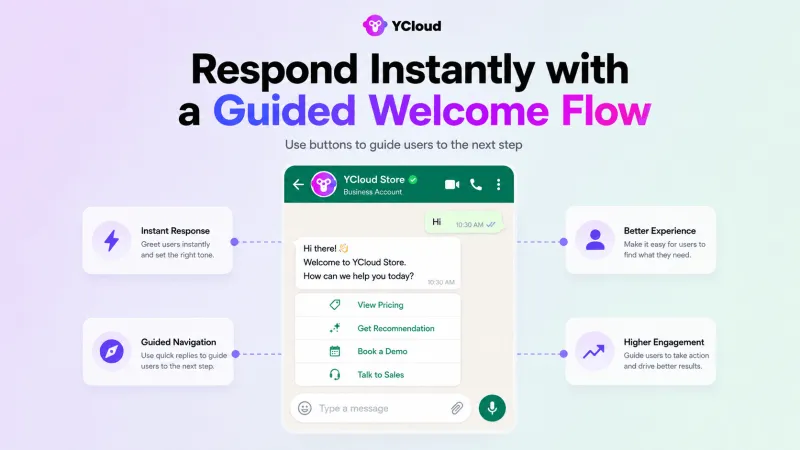Select Book a Demo button
The height and width of the screenshot is (450, 800).
click(x=378, y=351)
